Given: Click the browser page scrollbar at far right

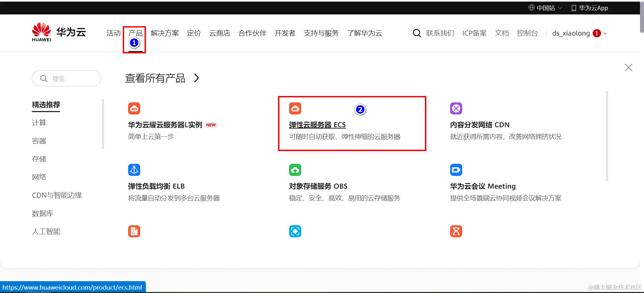Looking at the screenshot, I should 642,17.
